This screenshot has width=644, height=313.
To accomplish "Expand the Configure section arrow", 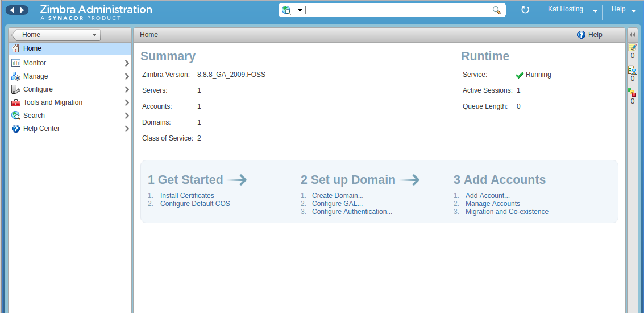I will pos(127,89).
